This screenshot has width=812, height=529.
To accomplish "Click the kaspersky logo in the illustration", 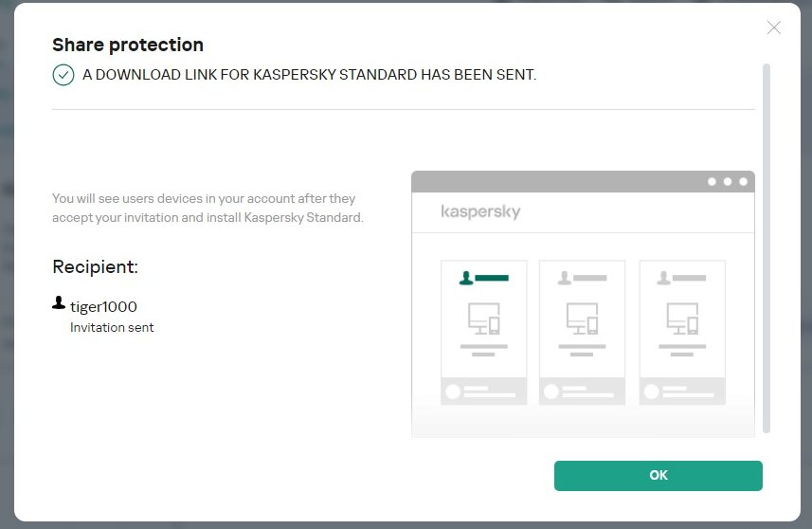I will (x=480, y=211).
